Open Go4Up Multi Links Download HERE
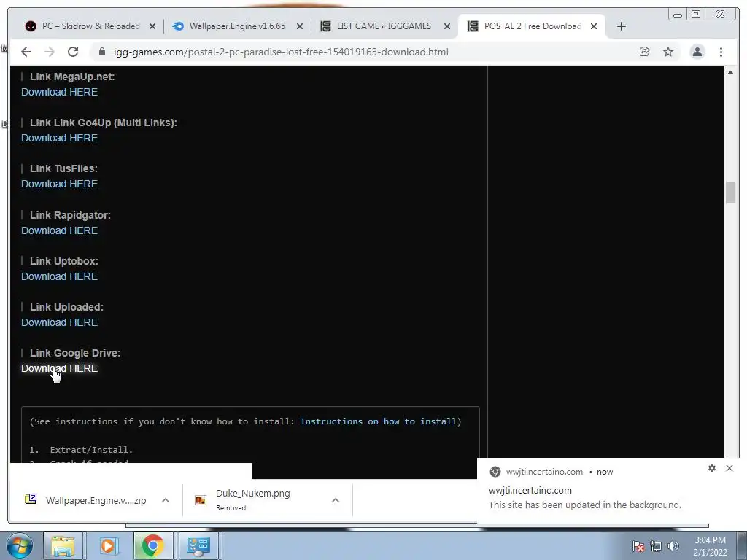This screenshot has width=747, height=560. pos(60,138)
